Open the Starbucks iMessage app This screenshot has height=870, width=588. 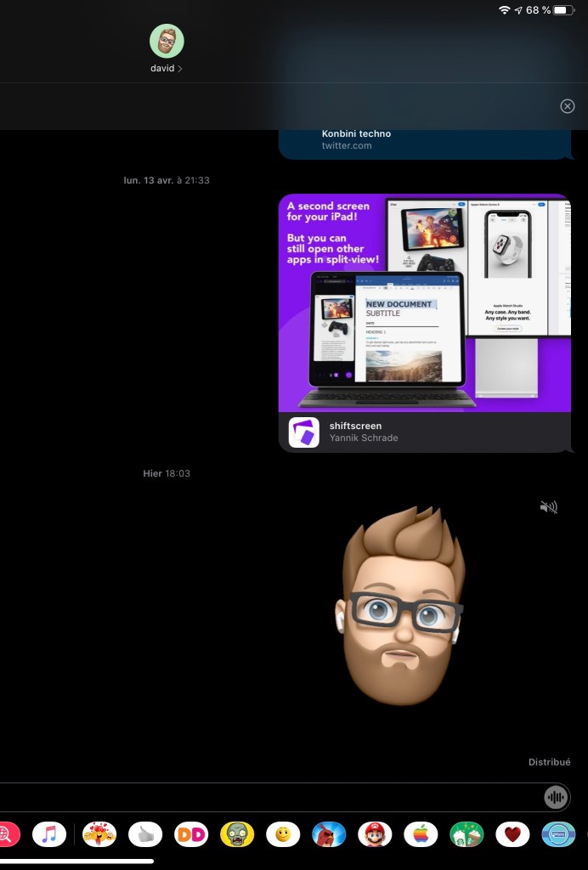(466, 834)
